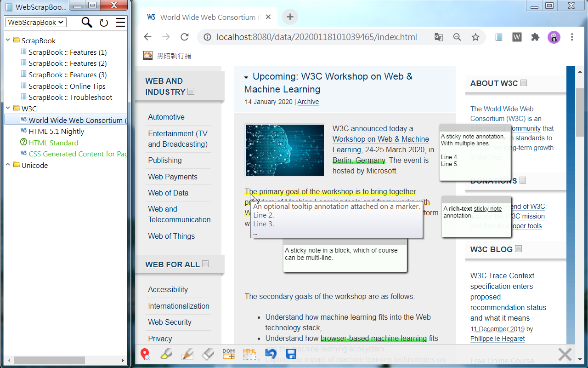Toggle the Web and Industry section box
The width and height of the screenshot is (588, 368).
pos(191,92)
